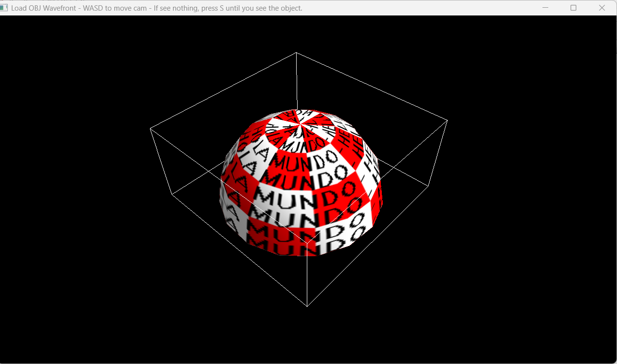The image size is (617, 364).
Task: Click the top-left upper edge of wireframe box
Action: tap(223, 90)
